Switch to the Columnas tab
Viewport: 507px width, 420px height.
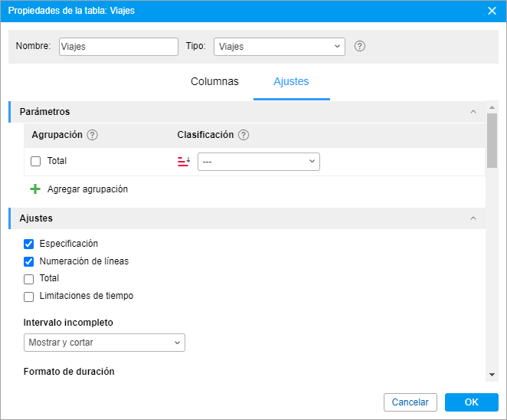(x=214, y=81)
